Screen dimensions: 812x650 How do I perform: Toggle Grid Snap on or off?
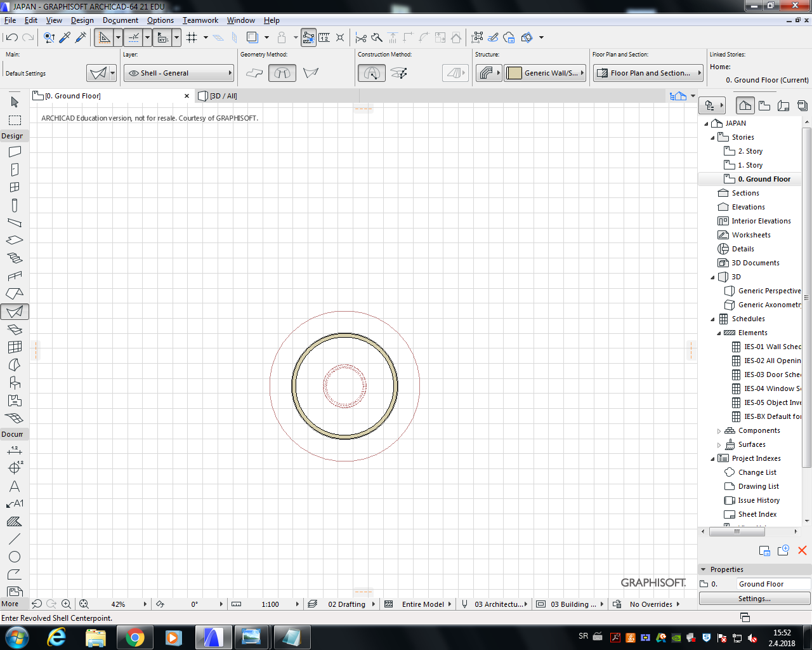(x=192, y=37)
